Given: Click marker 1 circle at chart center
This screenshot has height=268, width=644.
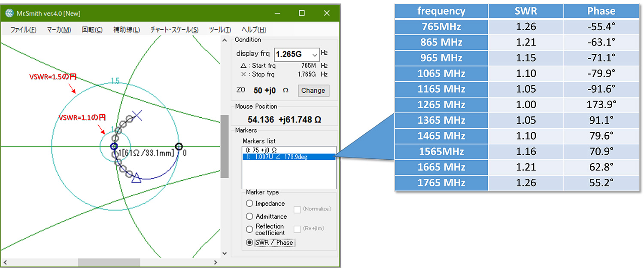Looking at the screenshot, I should point(114,146).
